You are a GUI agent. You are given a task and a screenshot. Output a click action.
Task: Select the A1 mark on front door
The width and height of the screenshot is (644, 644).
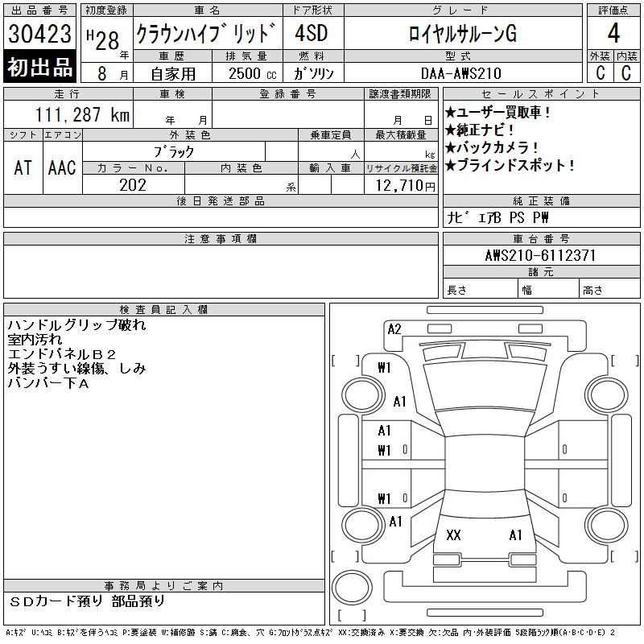pos(385,431)
